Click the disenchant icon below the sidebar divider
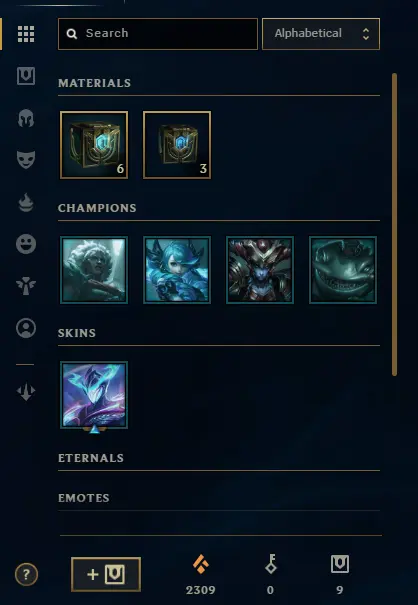This screenshot has width=418, height=605. click(26, 392)
